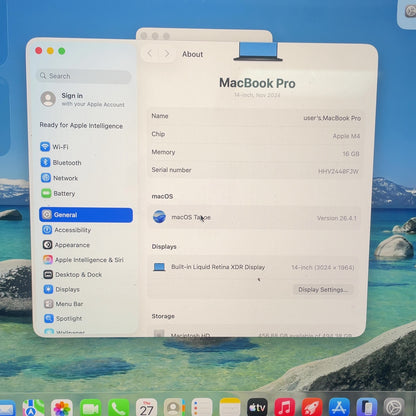Open the Network settings pane
Image resolution: width=416 pixels, height=416 pixels.
coord(59,178)
